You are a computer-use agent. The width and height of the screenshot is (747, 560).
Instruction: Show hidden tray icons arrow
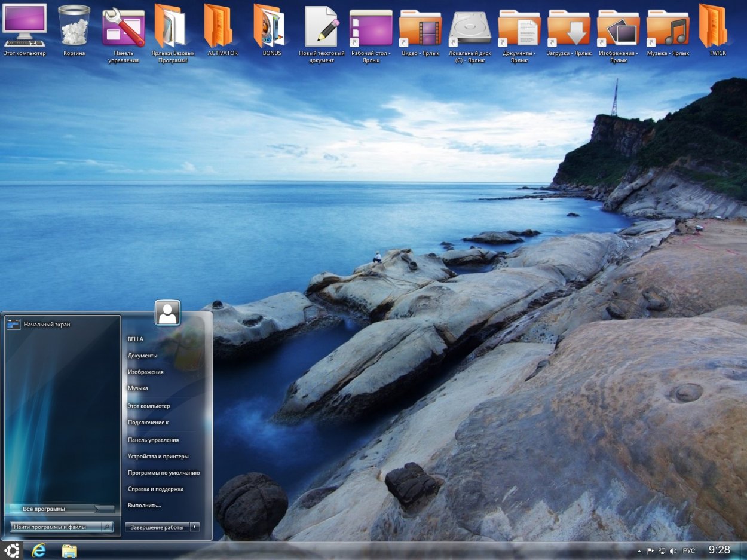(639, 550)
